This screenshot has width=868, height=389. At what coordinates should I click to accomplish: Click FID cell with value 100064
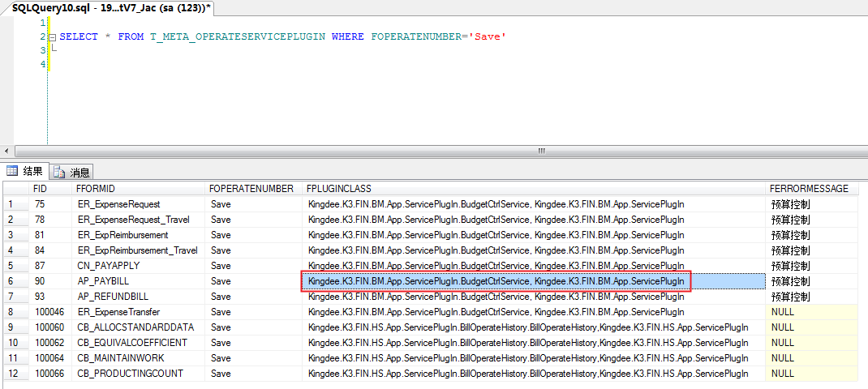click(51, 358)
